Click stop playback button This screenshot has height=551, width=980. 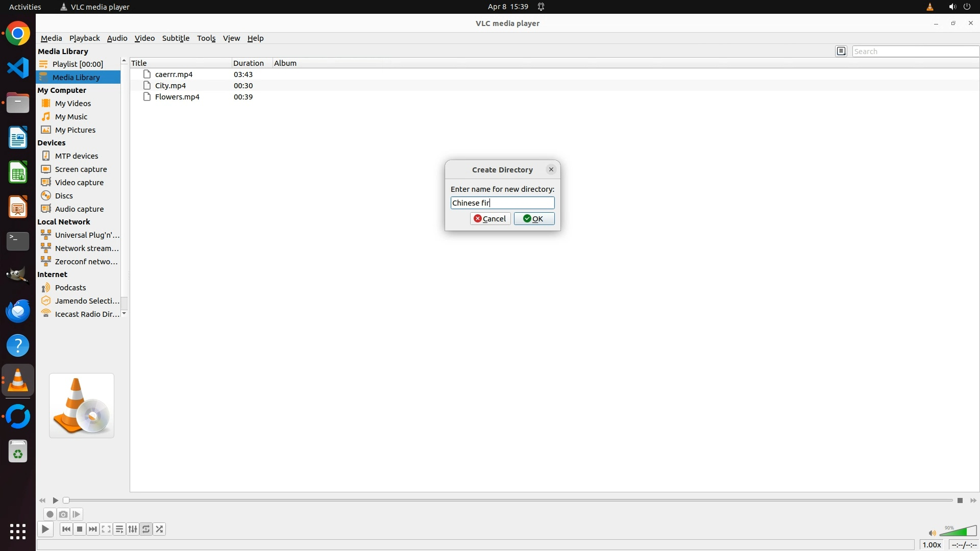pos(80,529)
